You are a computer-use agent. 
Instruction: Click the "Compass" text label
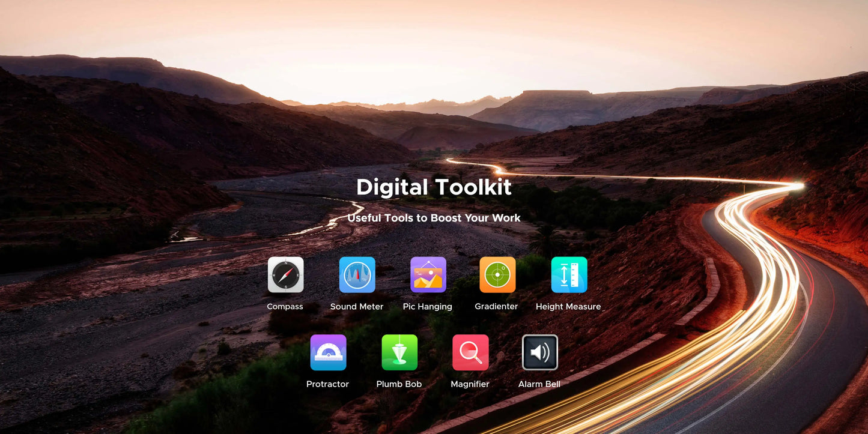pyautogui.click(x=285, y=307)
